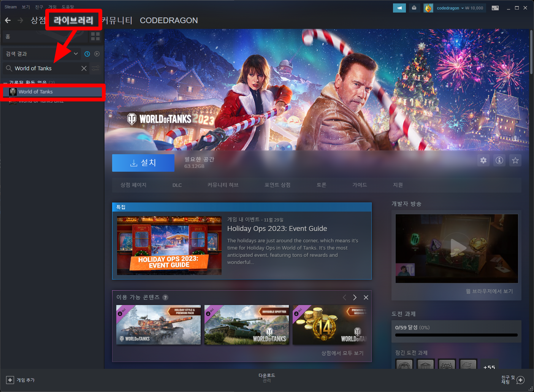Open the DLC link
Image resolution: width=534 pixels, height=392 pixels.
point(177,185)
